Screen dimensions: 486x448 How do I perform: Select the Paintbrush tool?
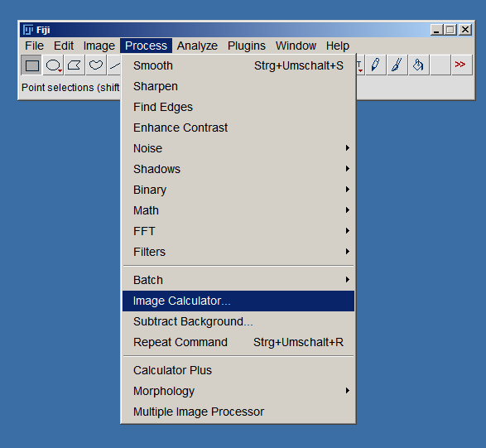click(397, 65)
